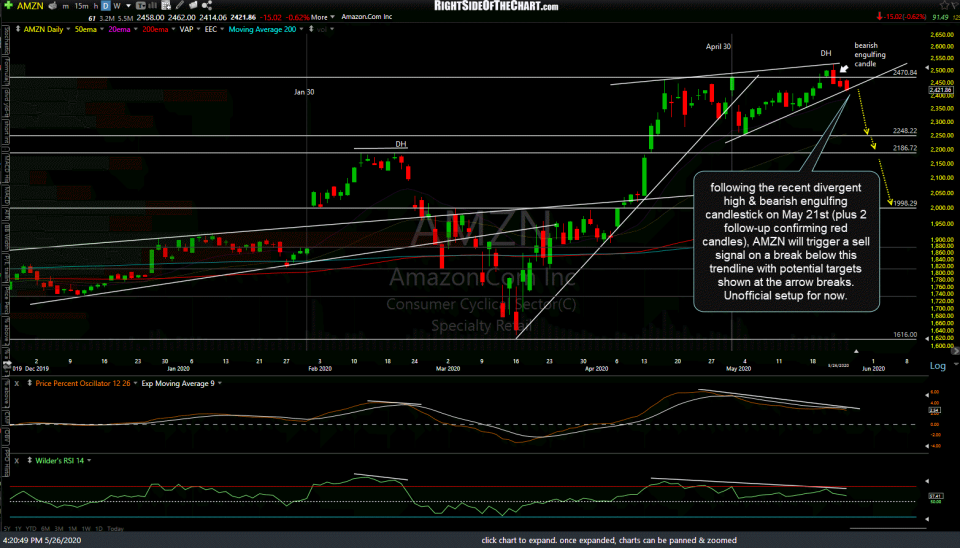Open the scale dropdown arrow beside Log

click(956, 366)
